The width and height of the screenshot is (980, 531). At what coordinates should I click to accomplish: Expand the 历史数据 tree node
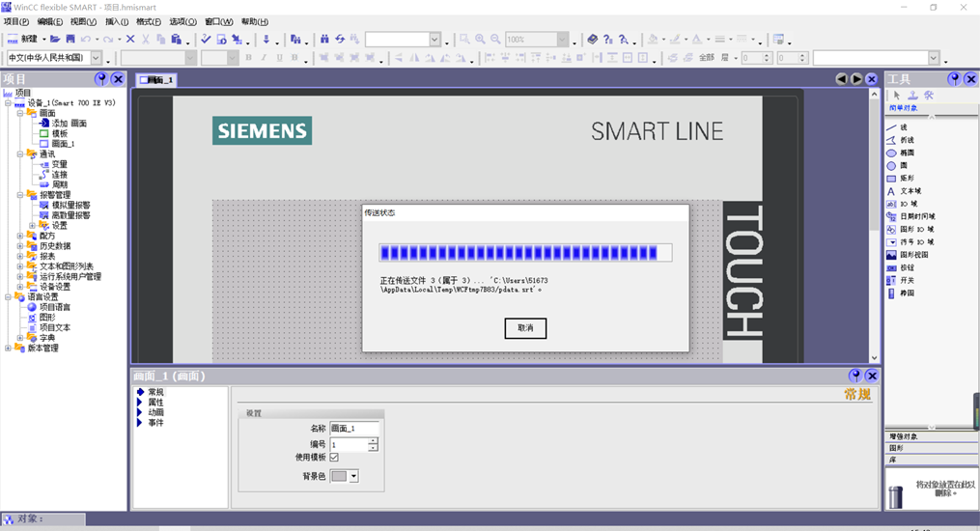tap(20, 245)
